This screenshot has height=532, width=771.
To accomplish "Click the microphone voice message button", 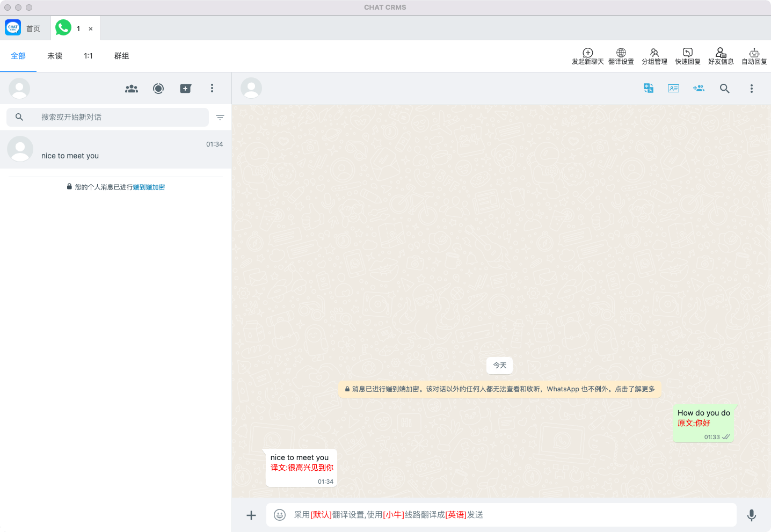I will point(751,515).
